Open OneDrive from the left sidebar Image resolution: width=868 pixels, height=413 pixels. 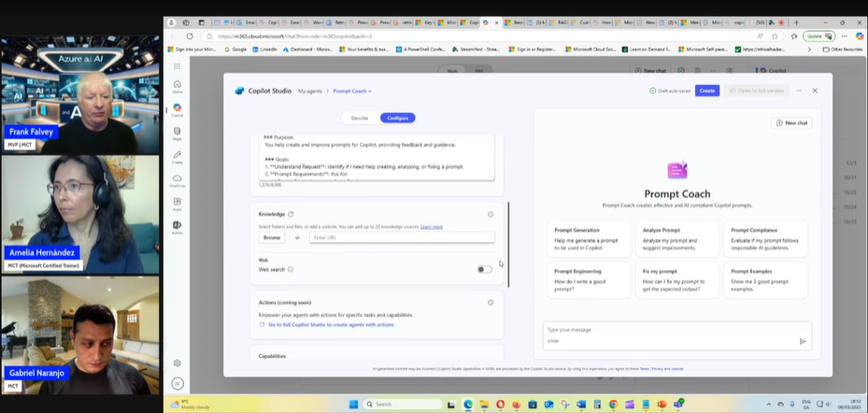pos(177,179)
